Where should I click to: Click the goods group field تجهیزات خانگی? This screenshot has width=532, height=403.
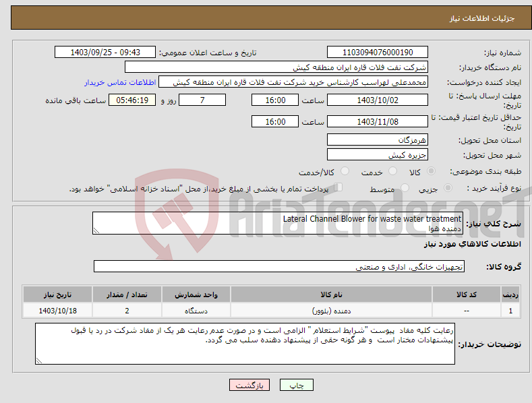pyautogui.click(x=279, y=267)
